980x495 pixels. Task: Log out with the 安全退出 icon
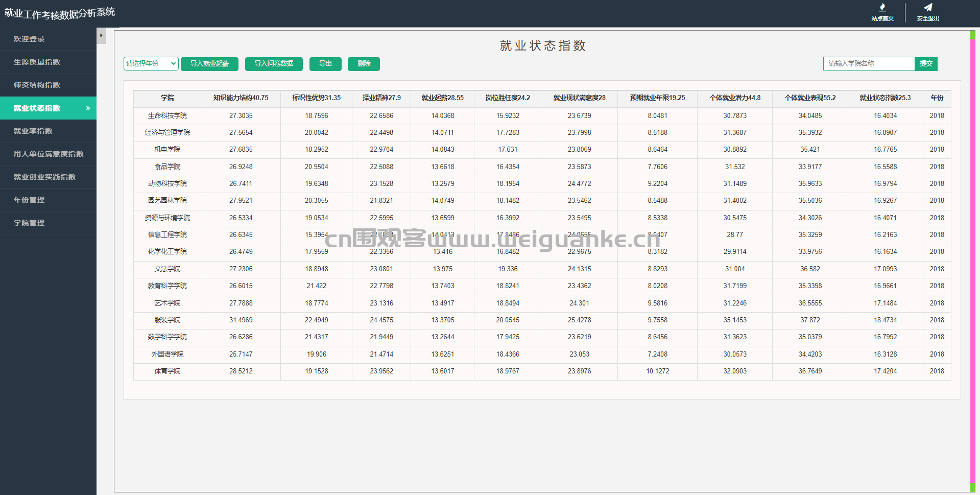tap(928, 12)
